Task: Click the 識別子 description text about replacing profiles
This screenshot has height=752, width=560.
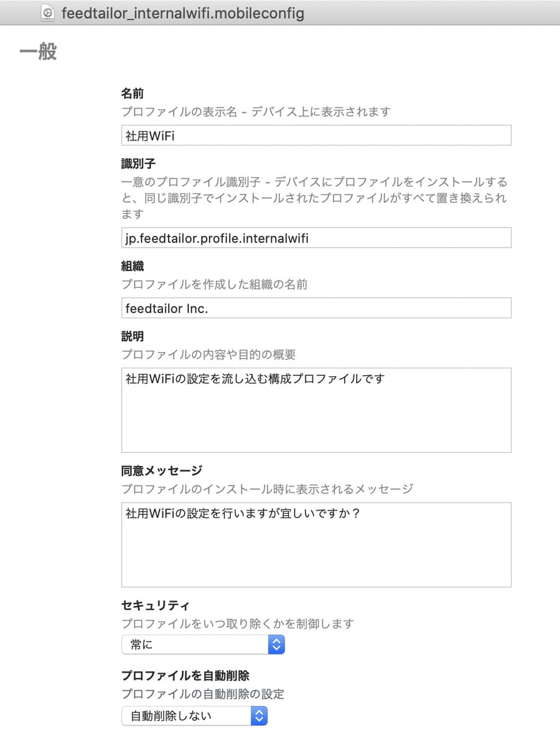Action: coord(314,198)
